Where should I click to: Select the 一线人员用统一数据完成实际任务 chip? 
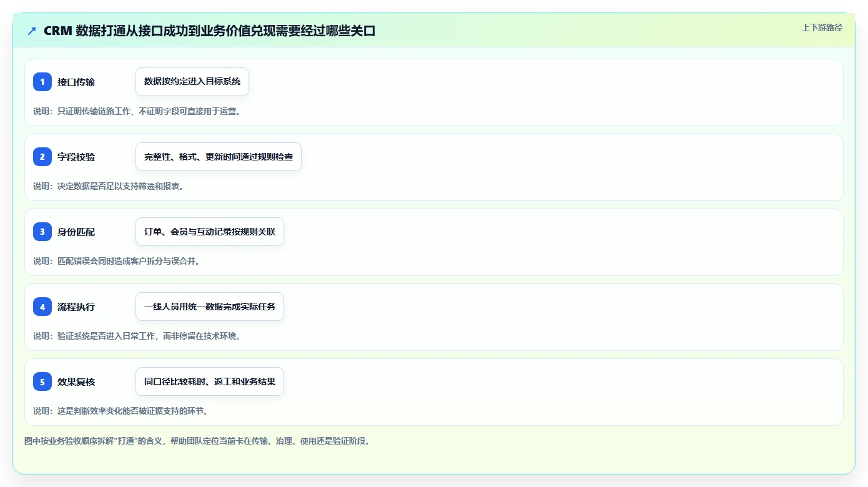(210, 307)
